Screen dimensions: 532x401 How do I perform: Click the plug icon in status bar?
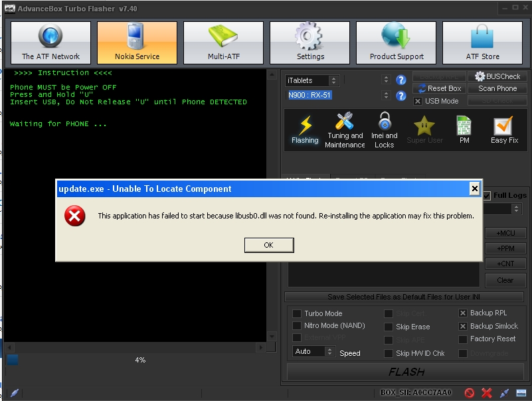[x=504, y=393]
